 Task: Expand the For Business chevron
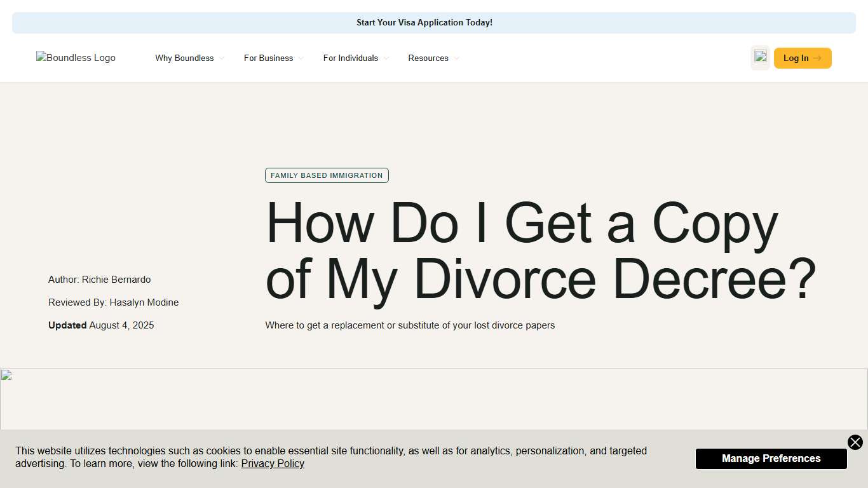(x=301, y=58)
